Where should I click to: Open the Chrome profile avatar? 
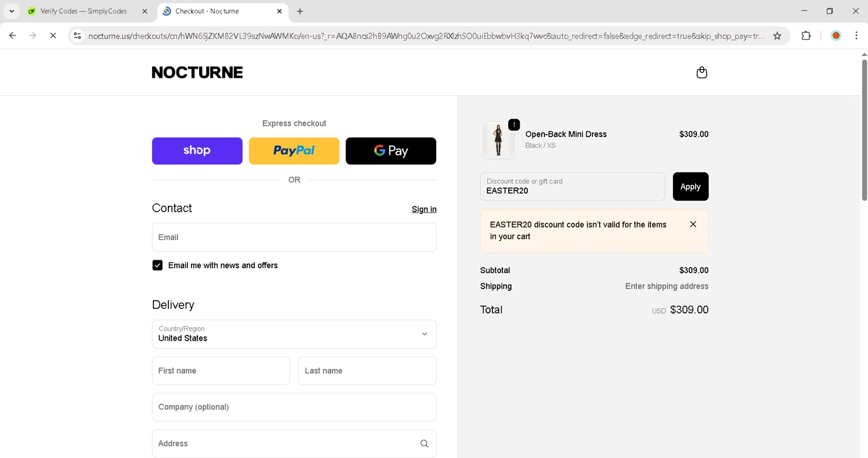point(836,36)
